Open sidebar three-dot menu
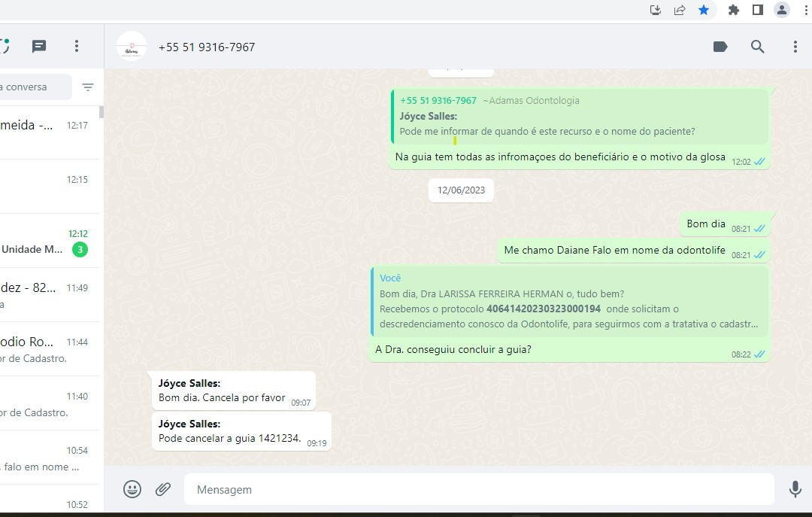The width and height of the screenshot is (812, 517). tap(77, 46)
